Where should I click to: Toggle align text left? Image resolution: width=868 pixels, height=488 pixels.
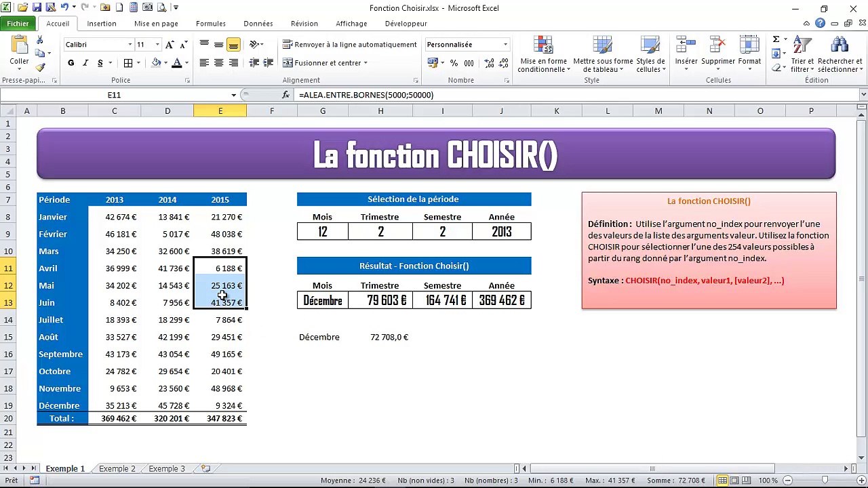pos(204,63)
